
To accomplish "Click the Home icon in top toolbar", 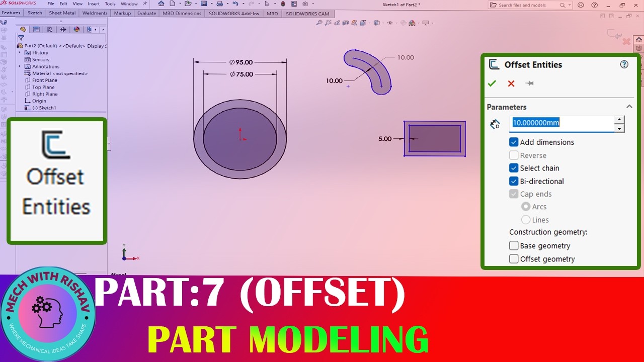I will point(161,4).
